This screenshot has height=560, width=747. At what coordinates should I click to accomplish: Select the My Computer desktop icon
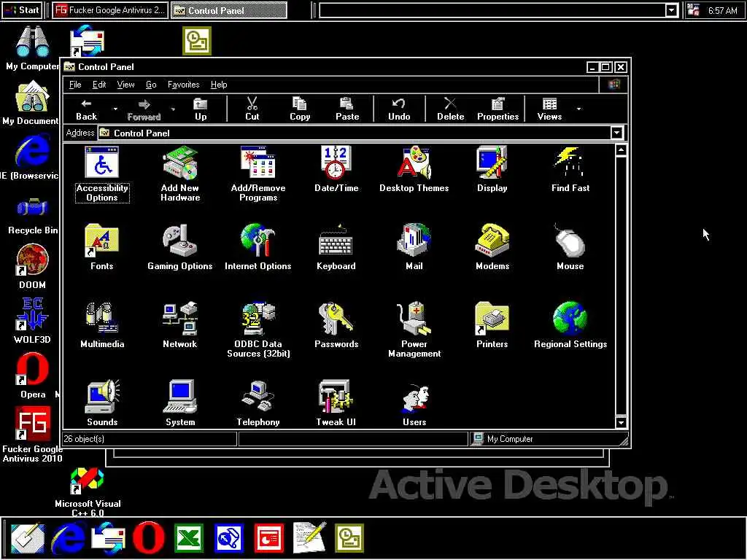point(32,47)
